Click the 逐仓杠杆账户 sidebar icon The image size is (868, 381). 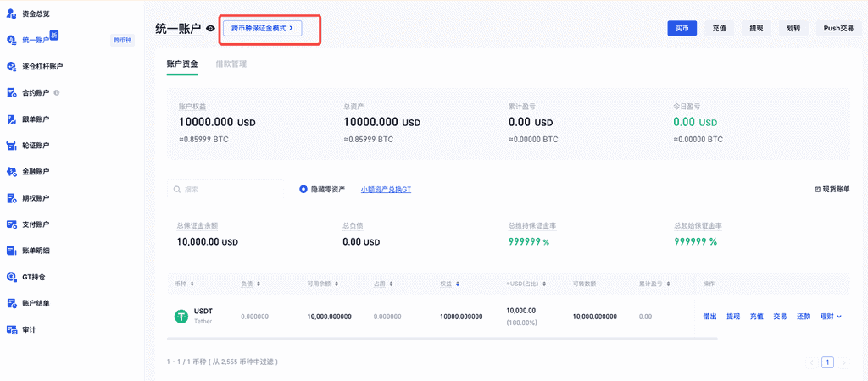coord(12,66)
